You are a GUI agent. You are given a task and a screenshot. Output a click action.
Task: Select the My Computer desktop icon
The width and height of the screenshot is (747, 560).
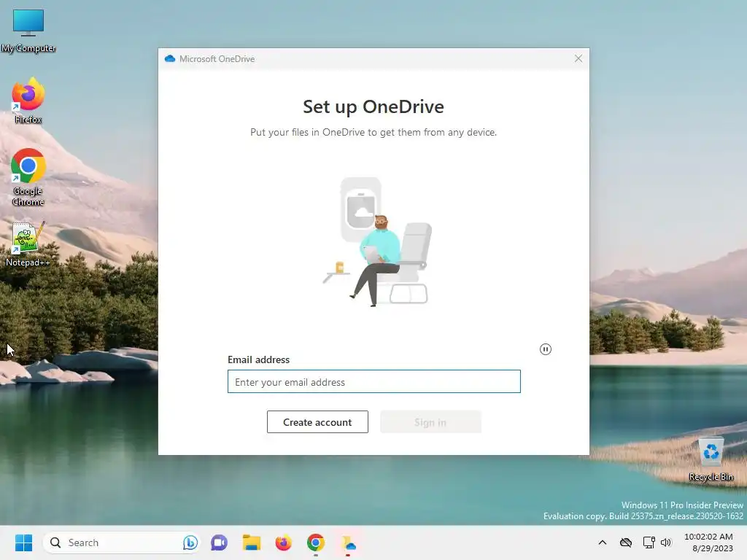28,31
